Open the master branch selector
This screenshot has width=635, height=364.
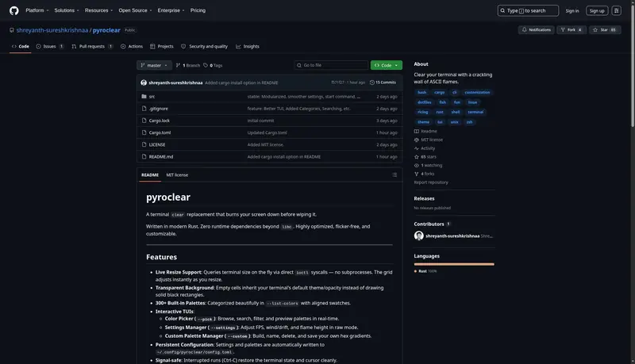pyautogui.click(x=154, y=65)
